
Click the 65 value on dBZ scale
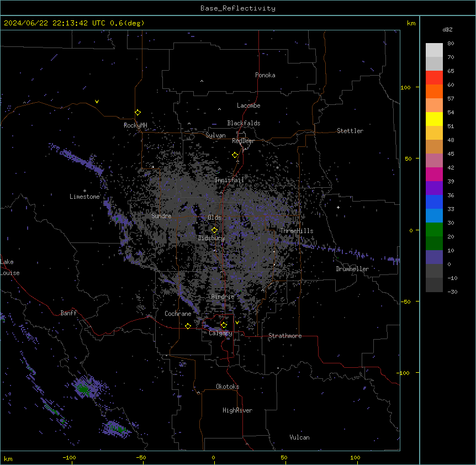tap(451, 71)
